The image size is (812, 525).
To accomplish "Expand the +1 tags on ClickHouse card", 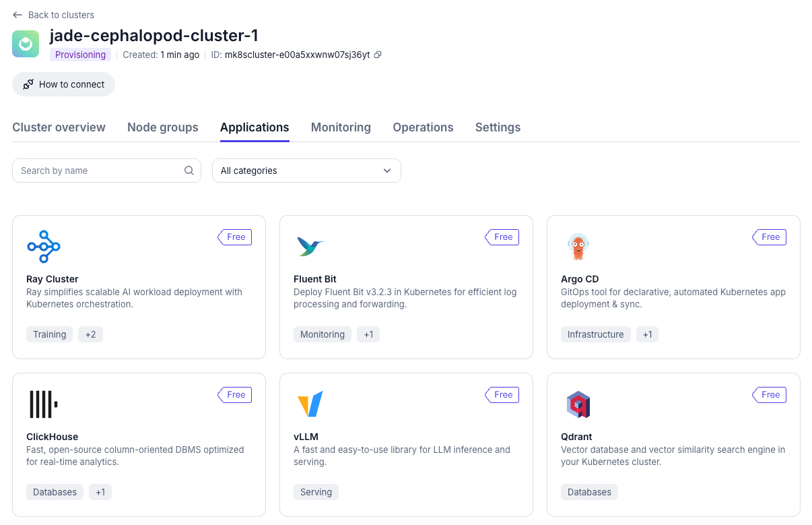I will [x=100, y=492].
